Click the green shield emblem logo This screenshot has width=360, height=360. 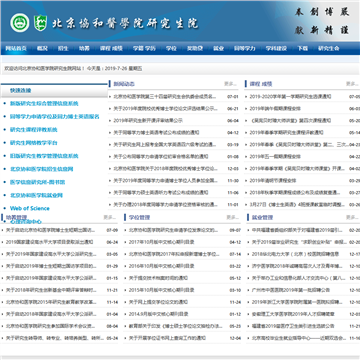click(x=40, y=23)
